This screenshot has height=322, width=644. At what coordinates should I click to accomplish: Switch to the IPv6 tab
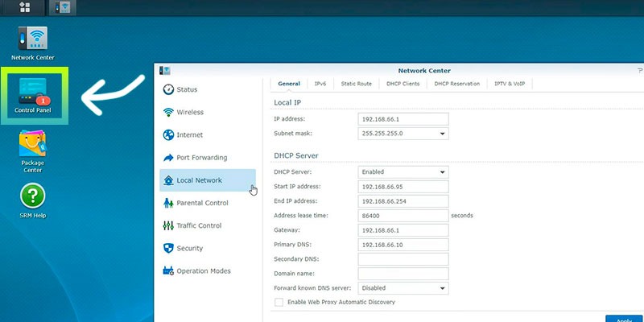(x=320, y=84)
